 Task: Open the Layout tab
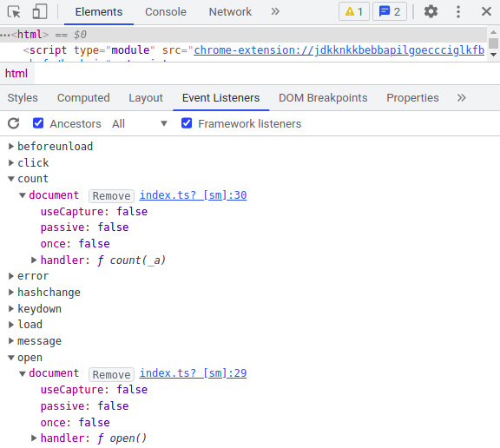point(146,98)
